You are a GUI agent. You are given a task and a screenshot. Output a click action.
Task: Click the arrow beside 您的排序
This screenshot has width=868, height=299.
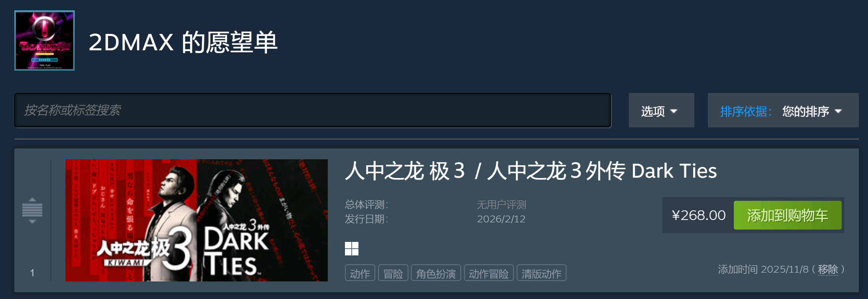click(x=838, y=111)
